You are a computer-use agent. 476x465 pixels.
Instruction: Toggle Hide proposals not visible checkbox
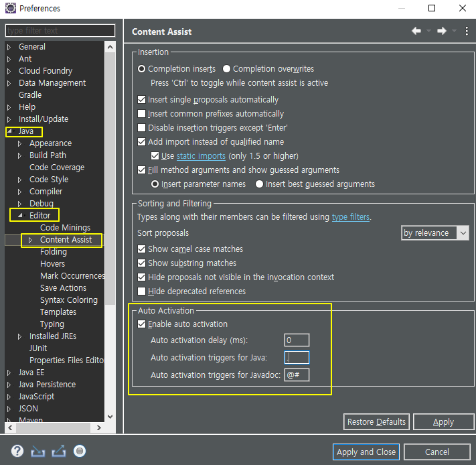[141, 277]
